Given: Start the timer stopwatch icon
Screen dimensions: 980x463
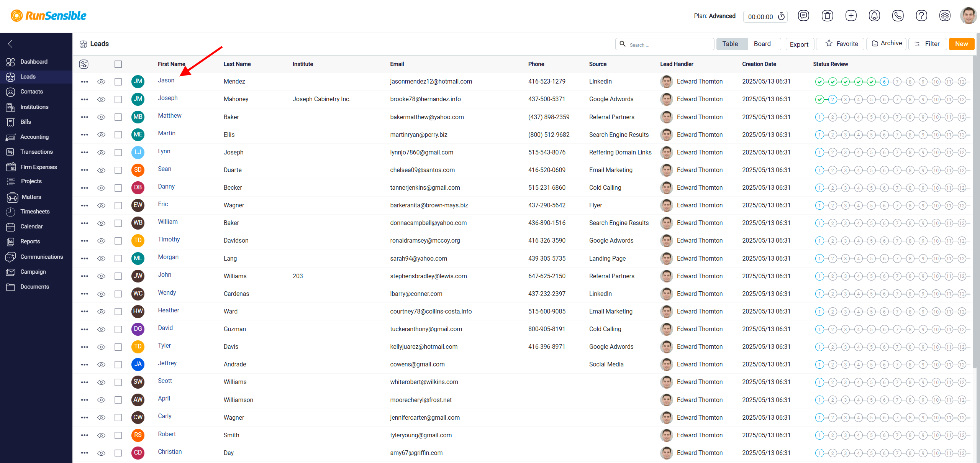Looking at the screenshot, I should pos(782,16).
